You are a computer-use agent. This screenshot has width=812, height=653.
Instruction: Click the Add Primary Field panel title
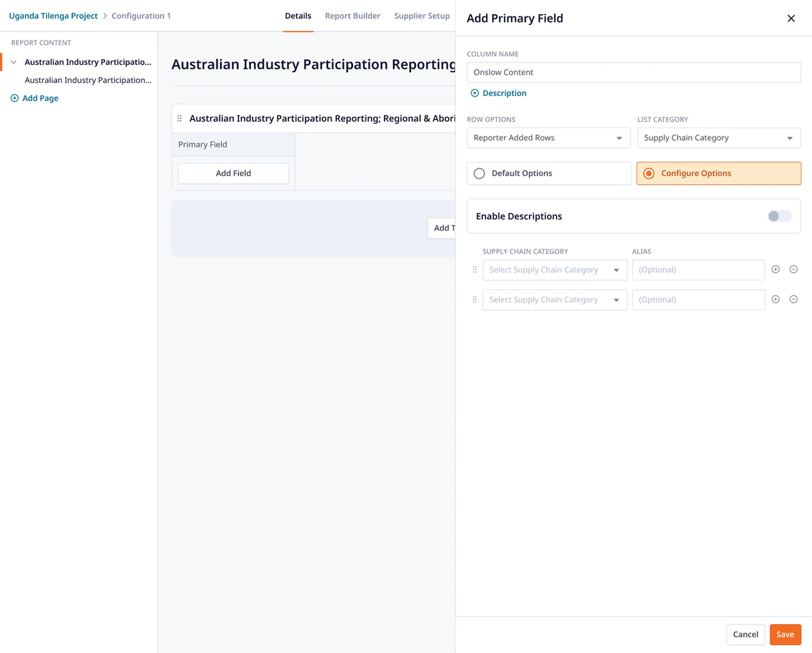(x=515, y=18)
